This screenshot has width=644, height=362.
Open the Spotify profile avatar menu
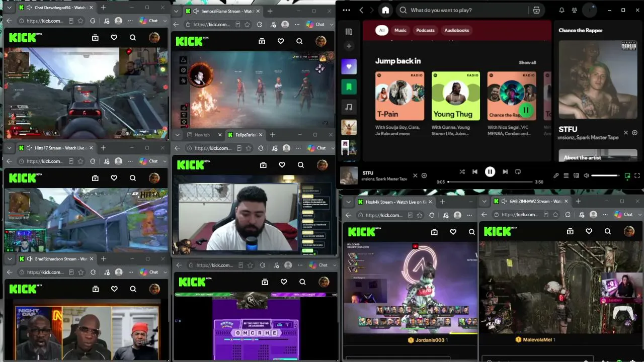[x=590, y=10]
